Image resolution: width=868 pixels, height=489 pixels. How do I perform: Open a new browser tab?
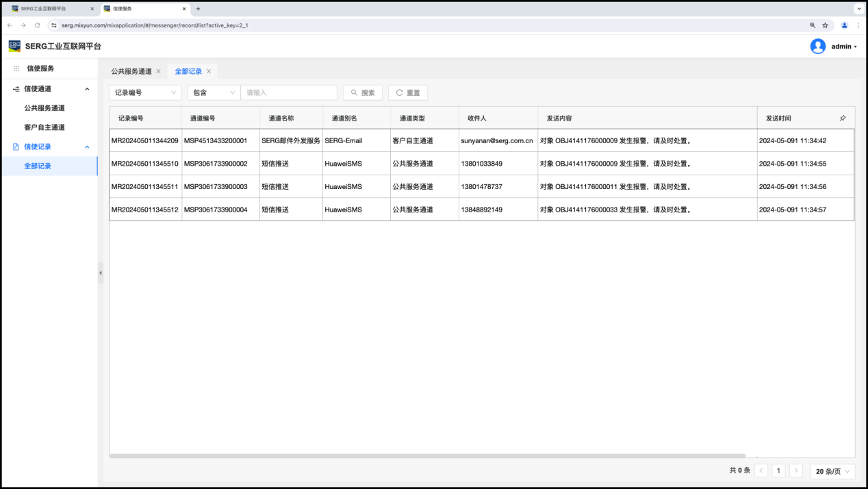(199, 9)
